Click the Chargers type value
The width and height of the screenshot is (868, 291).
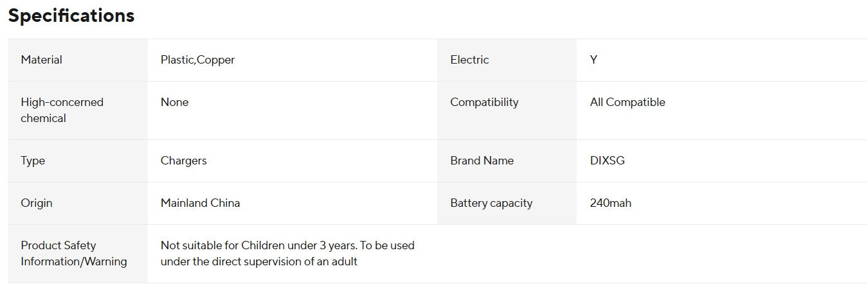(184, 161)
